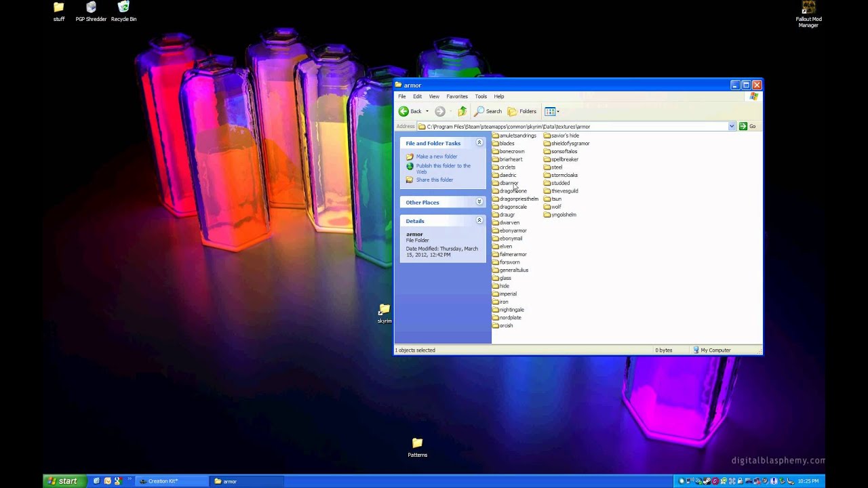Open the Search toolbar button

point(489,111)
